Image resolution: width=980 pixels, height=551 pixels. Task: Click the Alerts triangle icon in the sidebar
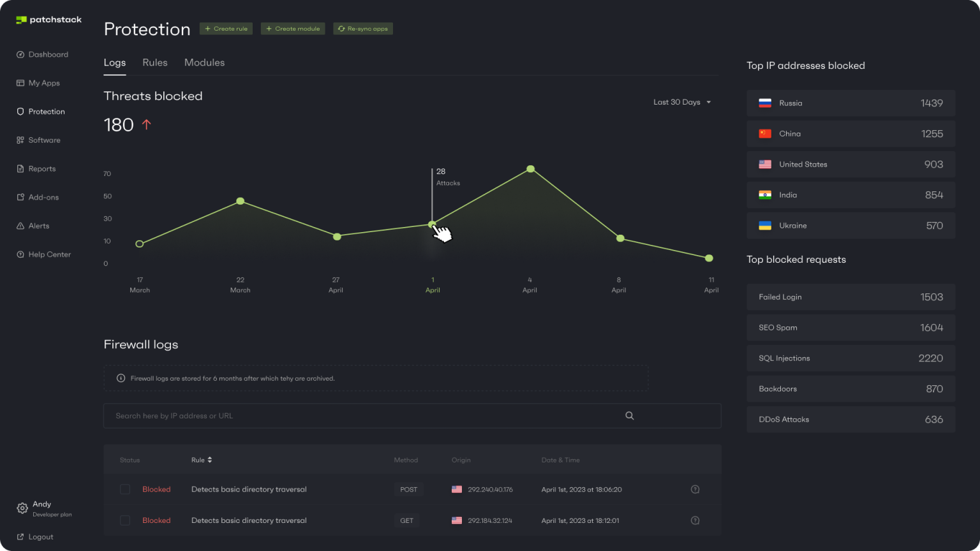pyautogui.click(x=20, y=226)
